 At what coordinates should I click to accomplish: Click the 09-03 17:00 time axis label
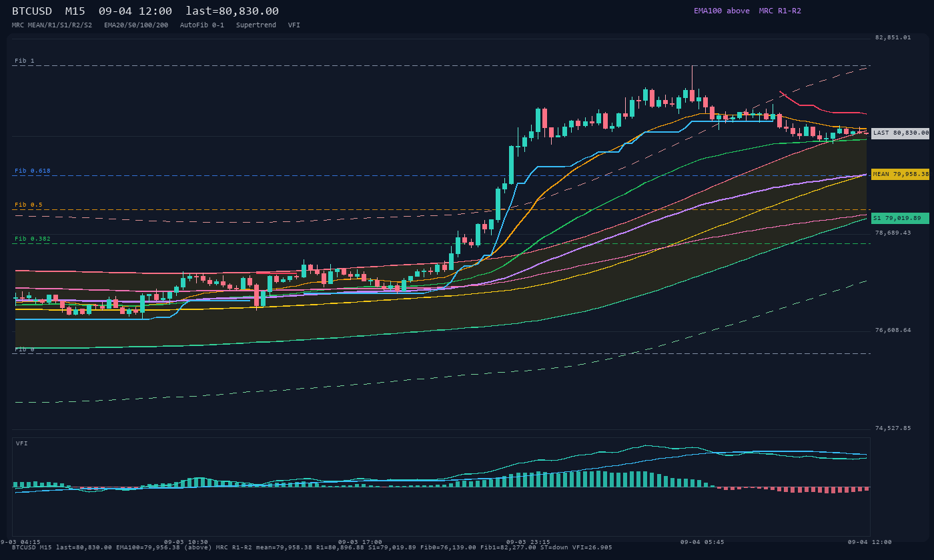[360, 542]
